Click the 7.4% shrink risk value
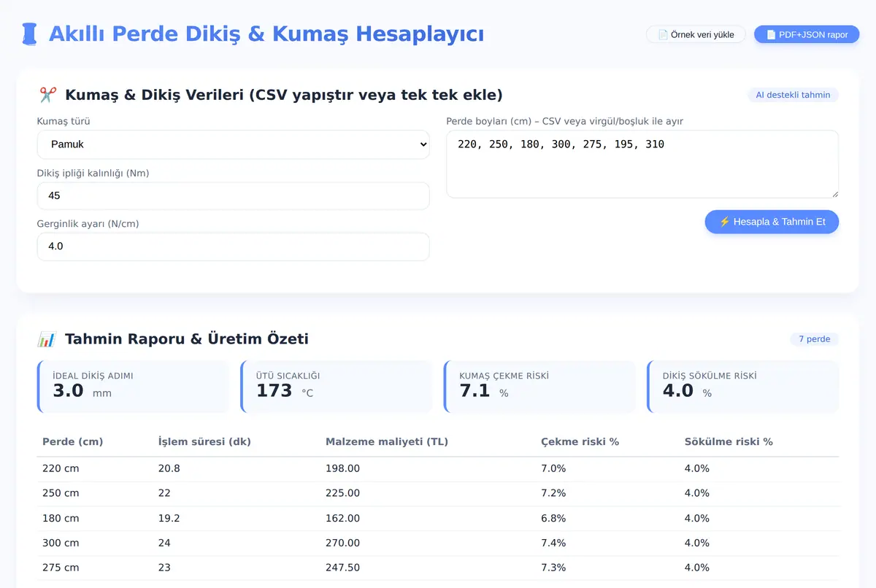 (x=553, y=543)
